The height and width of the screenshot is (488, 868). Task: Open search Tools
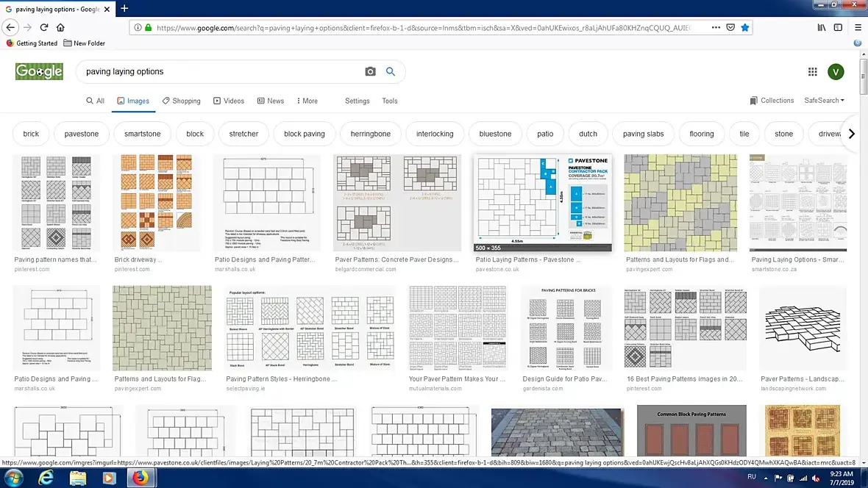coord(390,101)
